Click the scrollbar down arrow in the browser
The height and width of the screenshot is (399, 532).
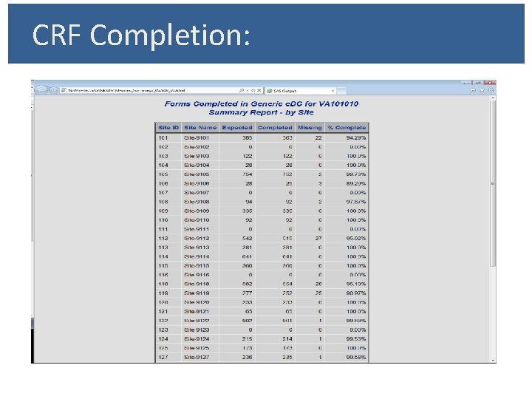click(494, 361)
